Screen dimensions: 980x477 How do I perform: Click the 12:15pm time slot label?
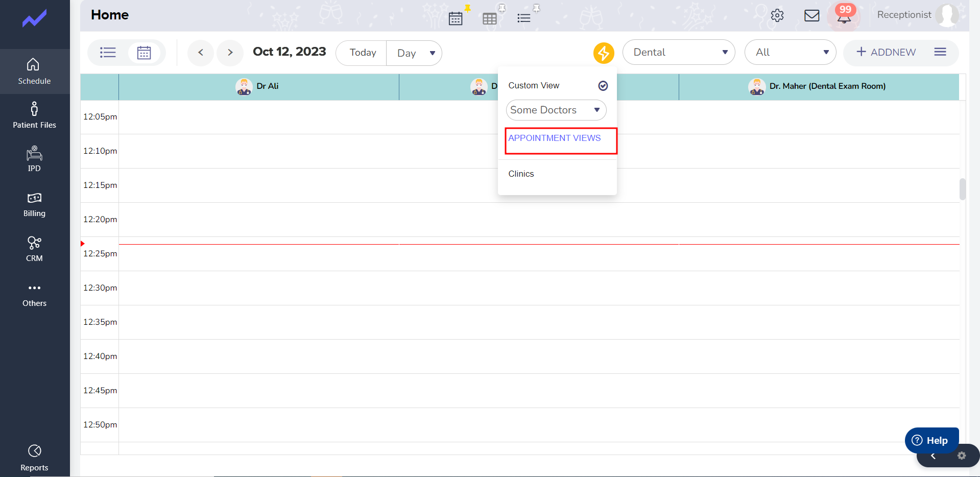[100, 185]
